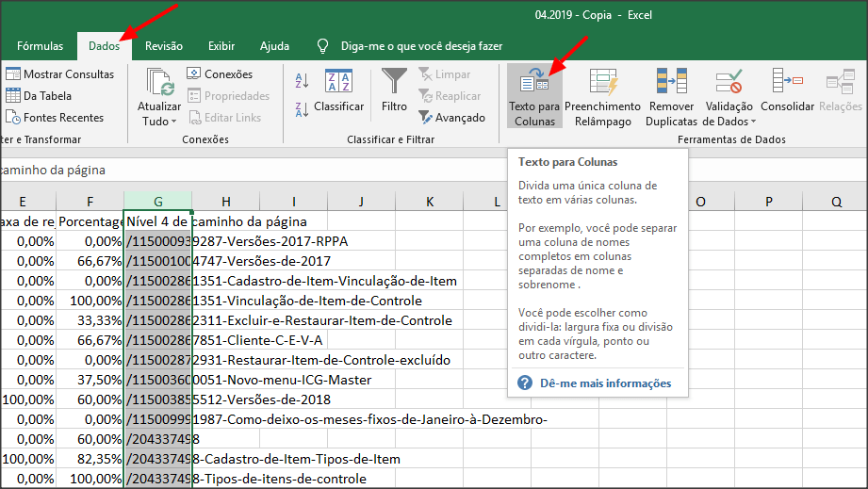Click the Novo-menu-ICG-Master row cell
This screenshot has width=868, height=489.
[x=157, y=380]
